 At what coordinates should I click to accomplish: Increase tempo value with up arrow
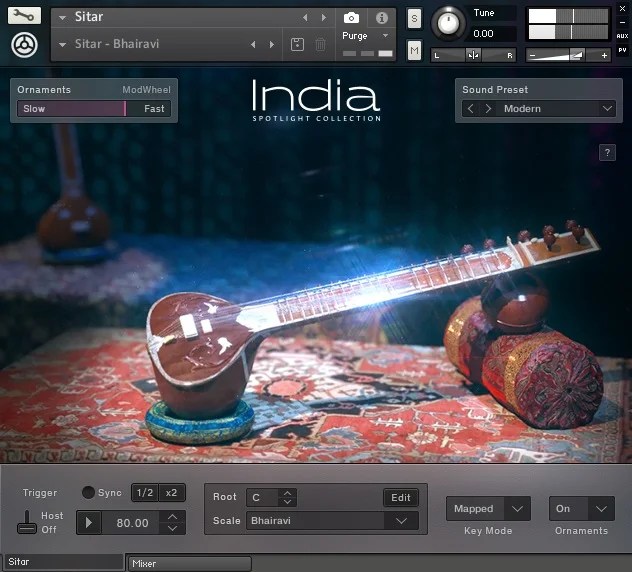click(x=172, y=516)
